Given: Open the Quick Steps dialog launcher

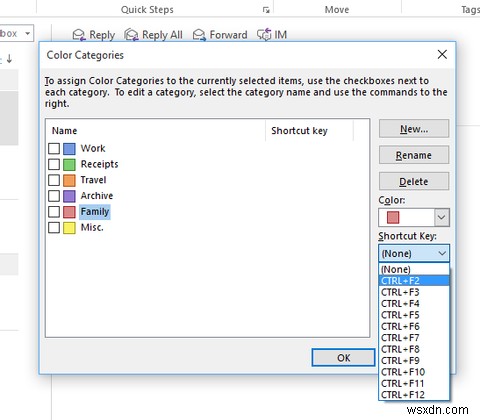Looking at the screenshot, I should pos(266,10).
